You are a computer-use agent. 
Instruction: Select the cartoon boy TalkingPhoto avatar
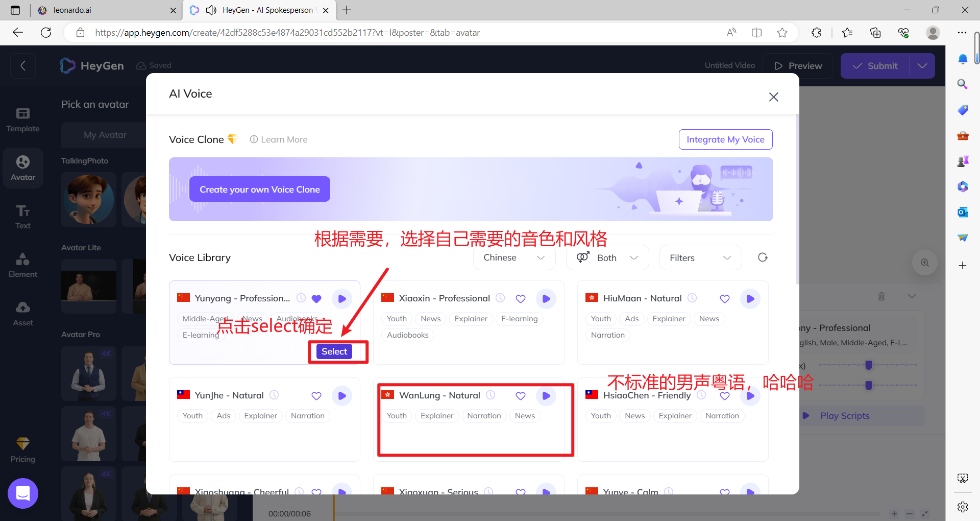point(89,199)
